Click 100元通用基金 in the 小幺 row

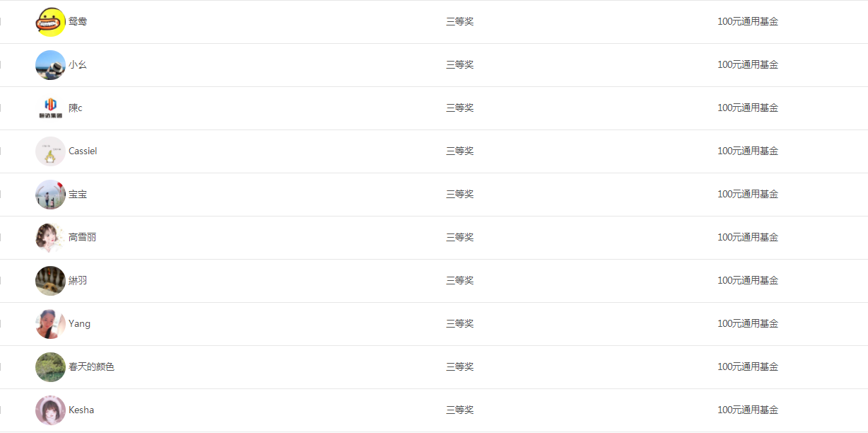pyautogui.click(x=748, y=65)
